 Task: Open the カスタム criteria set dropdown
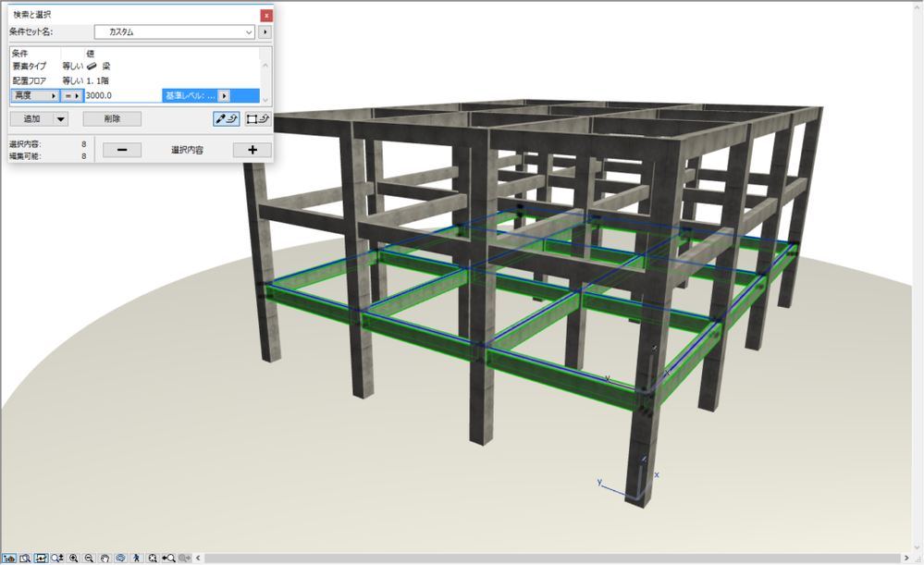tap(175, 31)
